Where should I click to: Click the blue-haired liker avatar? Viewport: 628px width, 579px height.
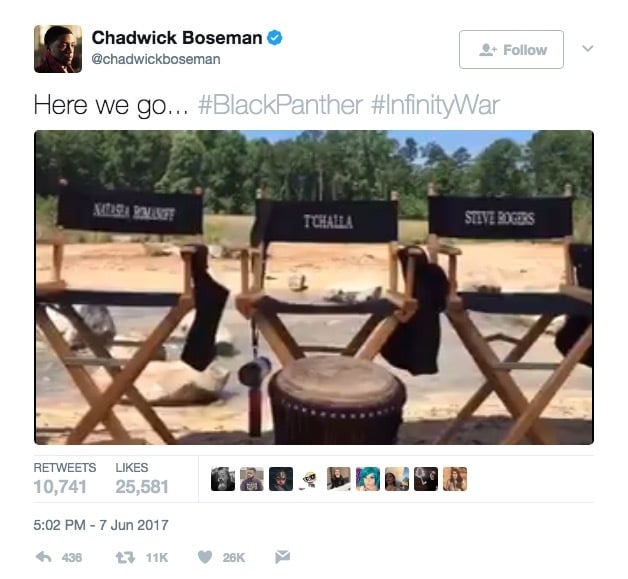point(368,479)
